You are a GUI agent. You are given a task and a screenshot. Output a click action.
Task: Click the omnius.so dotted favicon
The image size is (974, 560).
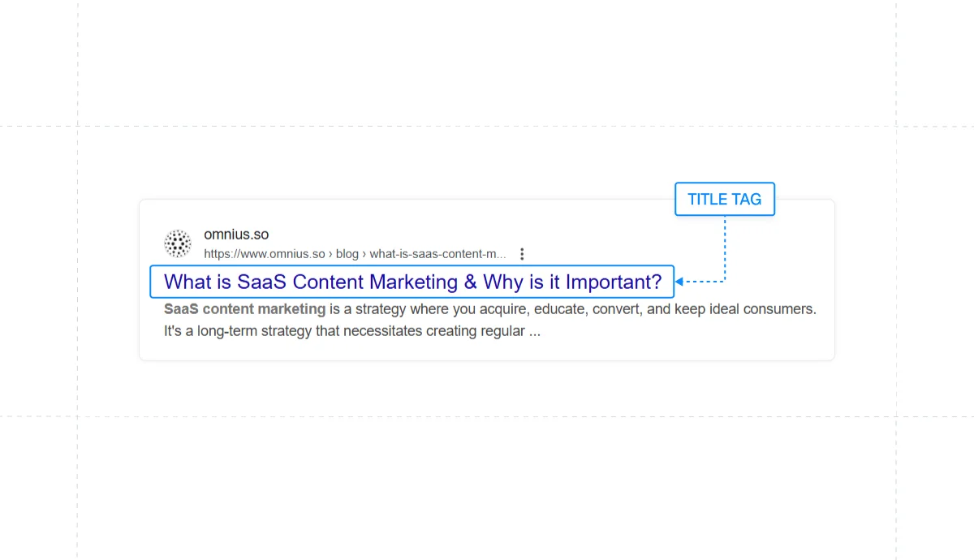click(178, 243)
